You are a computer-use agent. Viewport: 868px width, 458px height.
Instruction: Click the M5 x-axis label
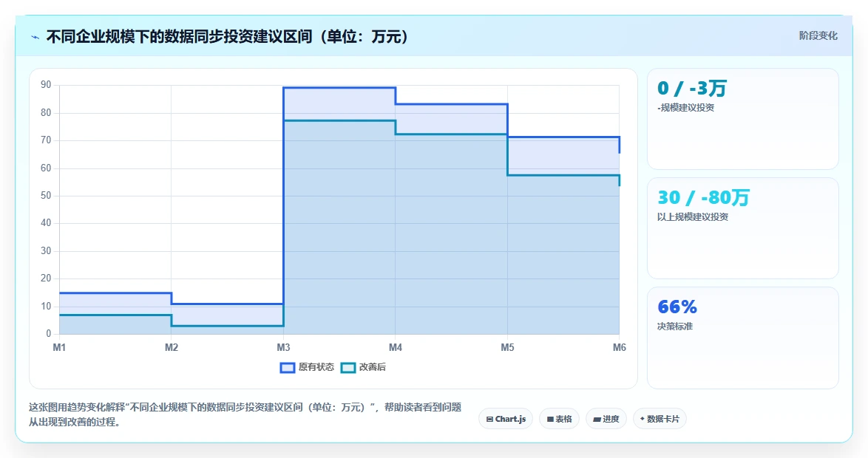pos(507,347)
